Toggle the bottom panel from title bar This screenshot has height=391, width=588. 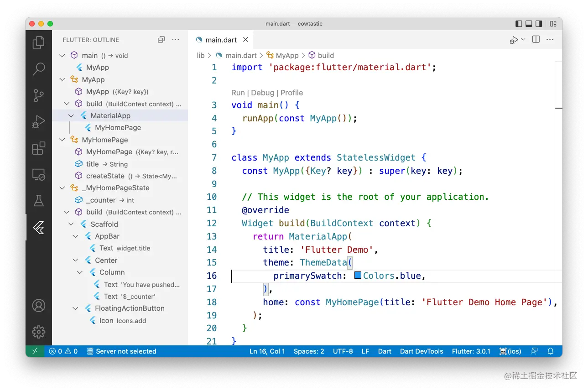click(529, 24)
